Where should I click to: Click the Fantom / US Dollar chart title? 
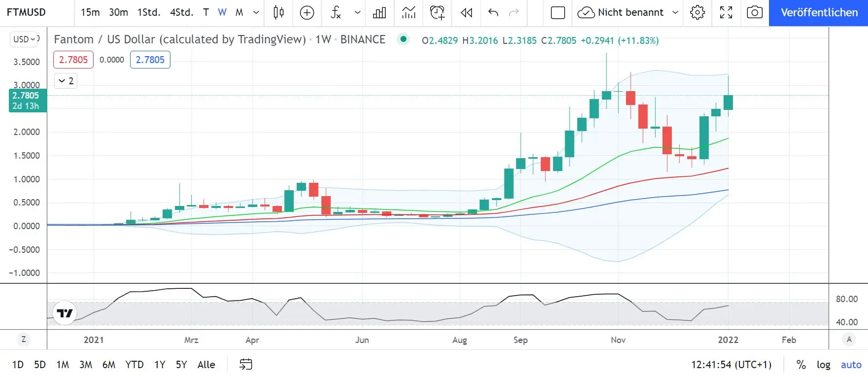tap(180, 39)
